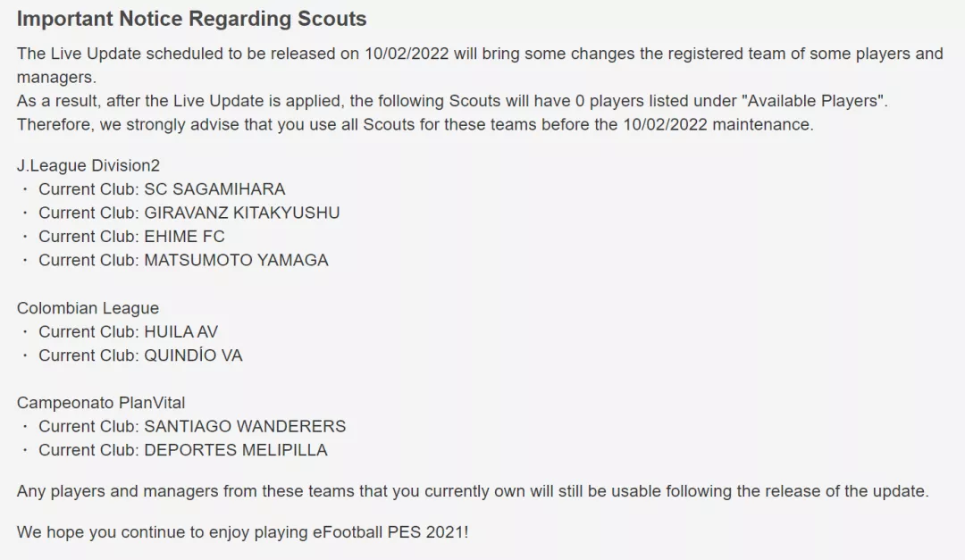Click the SC SAGAMIHARA club entry

162,189
